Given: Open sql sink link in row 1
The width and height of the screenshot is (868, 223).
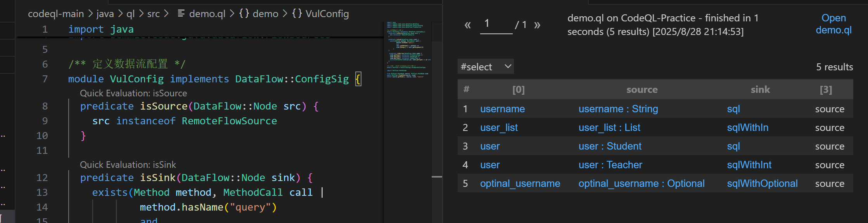Looking at the screenshot, I should click(x=733, y=109).
